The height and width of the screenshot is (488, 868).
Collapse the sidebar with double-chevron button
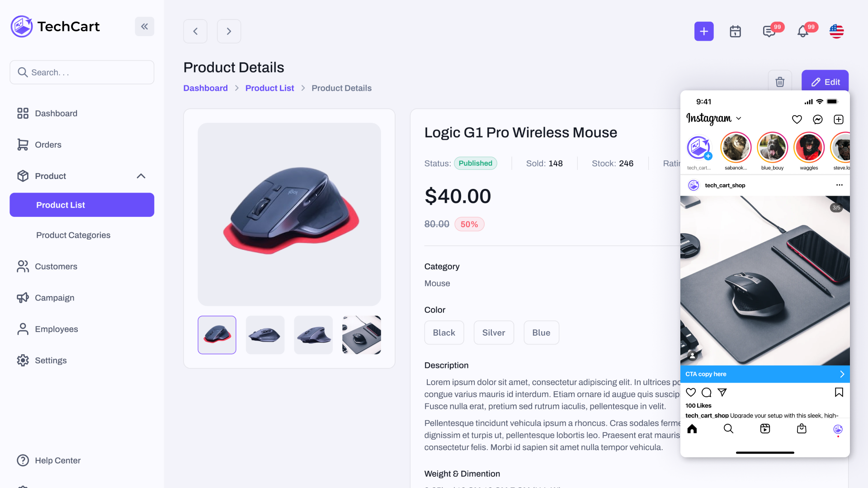[145, 27]
